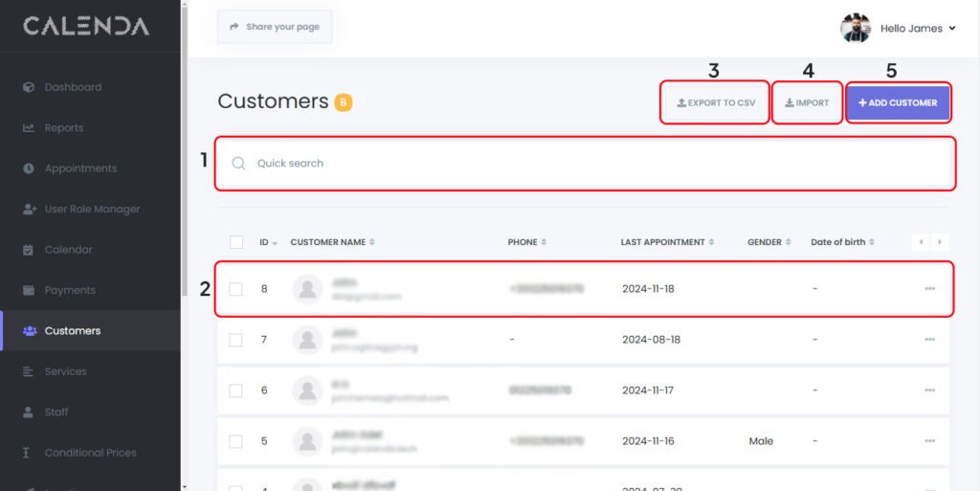Image resolution: width=980 pixels, height=491 pixels.
Task: Open User Role Manager page
Action: [93, 210]
